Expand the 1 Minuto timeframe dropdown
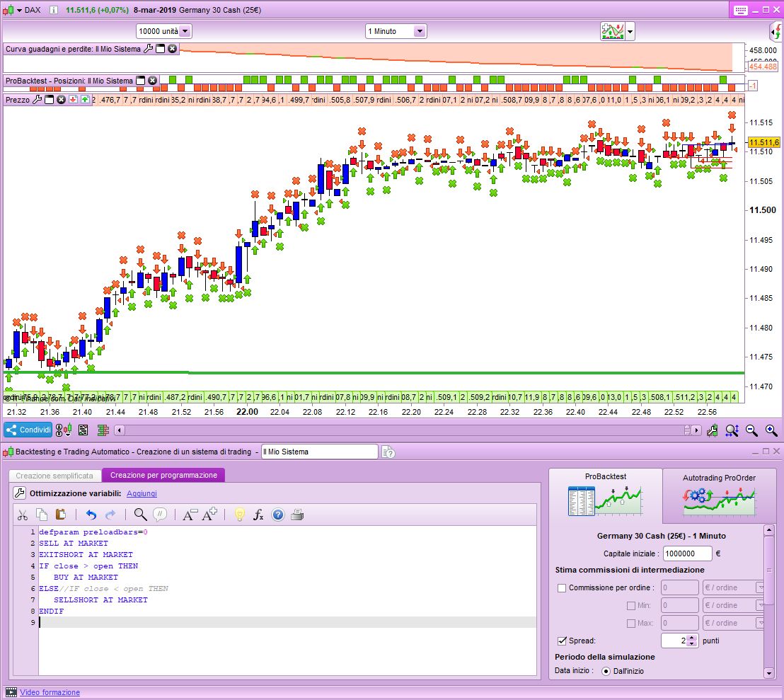 [419, 31]
